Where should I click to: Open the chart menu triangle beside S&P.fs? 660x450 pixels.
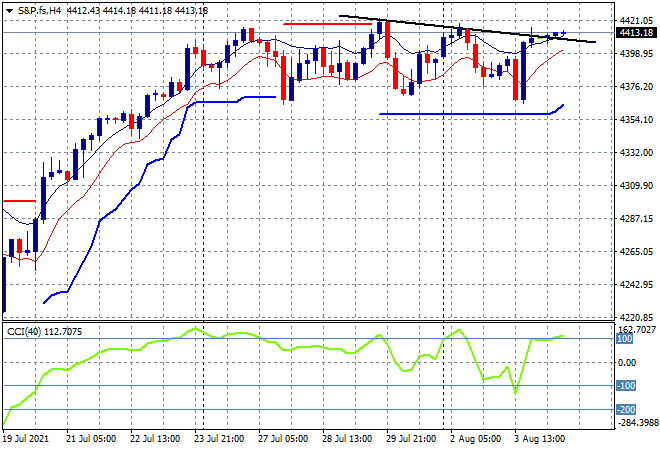9,11
